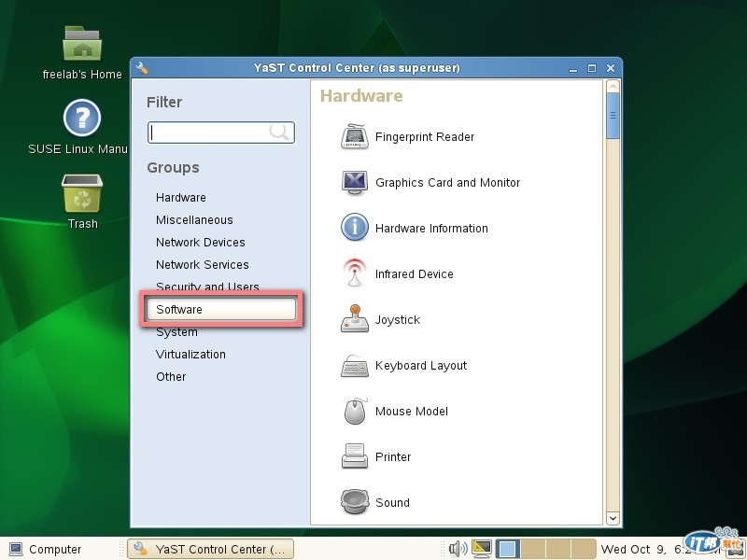Click freelab's Home desktop folder icon
747x560 pixels.
(x=82, y=43)
